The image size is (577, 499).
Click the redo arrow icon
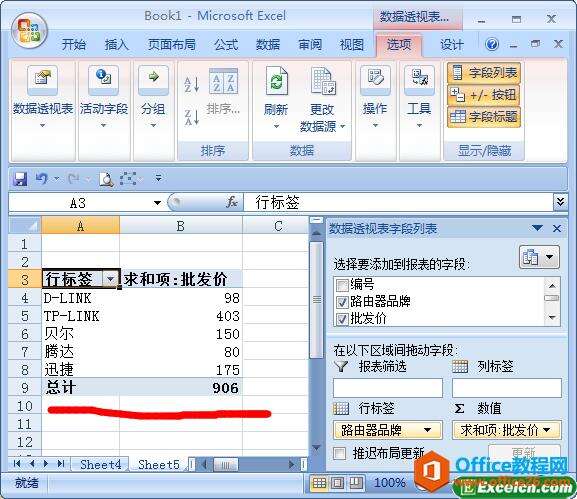pyautogui.click(x=74, y=179)
